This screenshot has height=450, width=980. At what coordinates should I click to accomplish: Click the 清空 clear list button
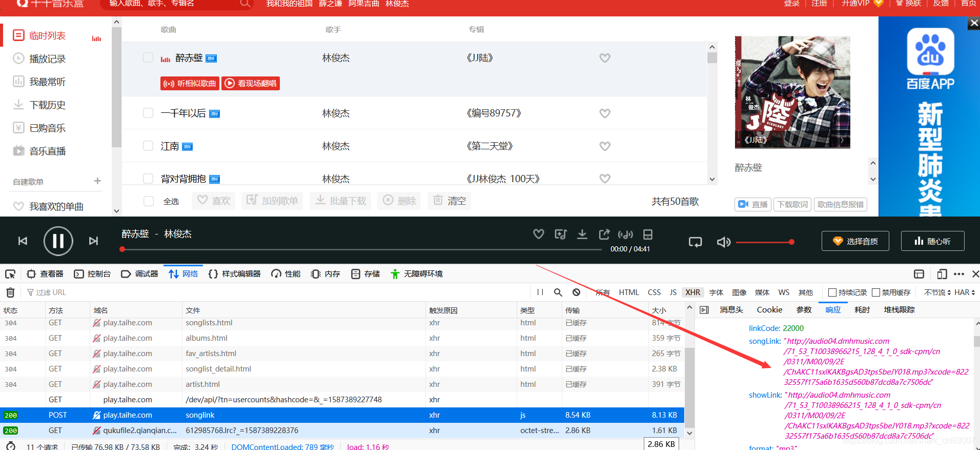click(450, 201)
